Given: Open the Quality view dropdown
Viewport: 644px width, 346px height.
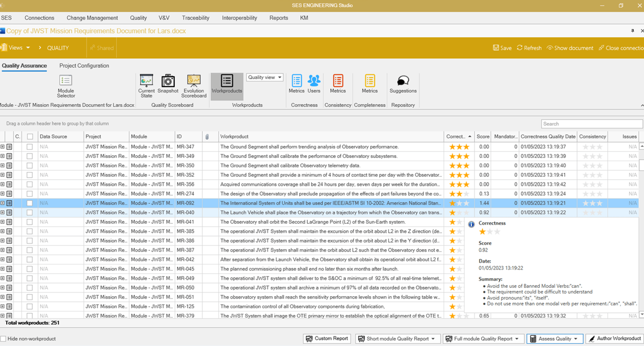Looking at the screenshot, I should click(265, 77).
